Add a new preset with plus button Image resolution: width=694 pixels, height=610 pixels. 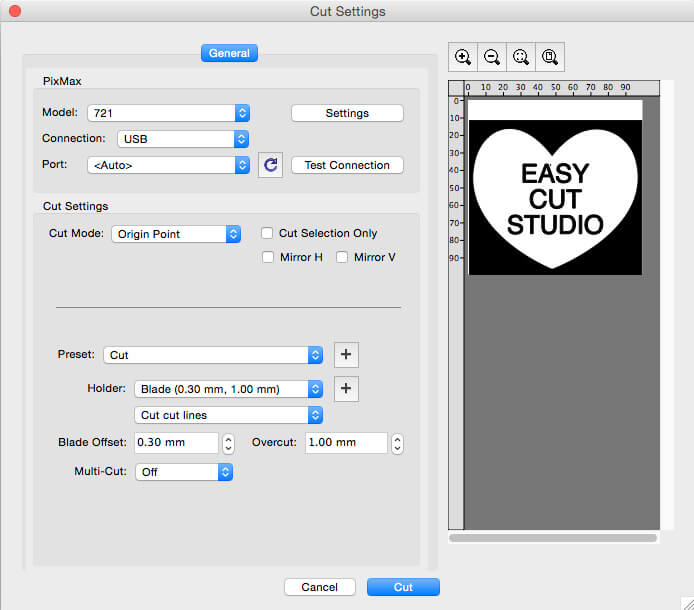[x=345, y=355]
